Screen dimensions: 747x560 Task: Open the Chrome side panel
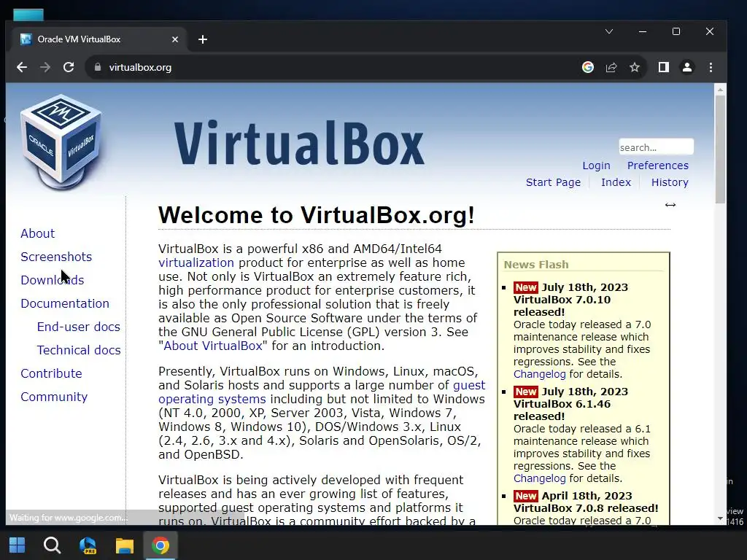(x=664, y=67)
